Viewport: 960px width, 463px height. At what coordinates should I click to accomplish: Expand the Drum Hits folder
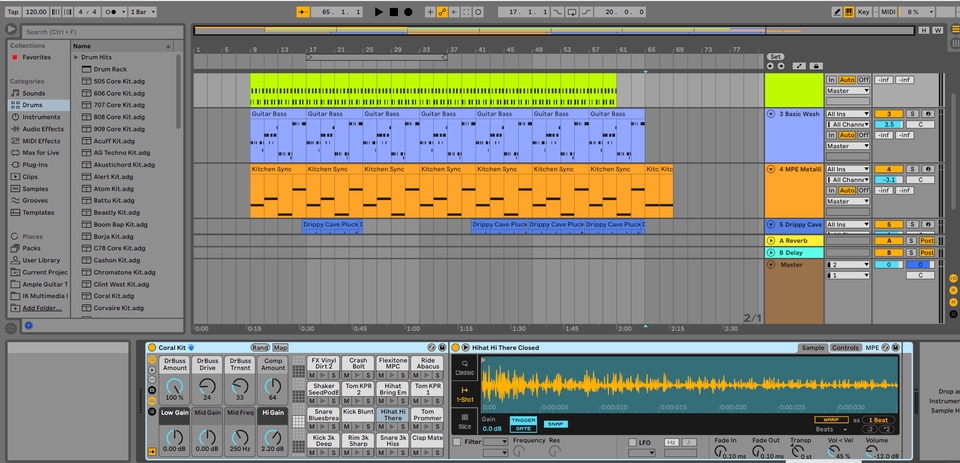(x=77, y=57)
